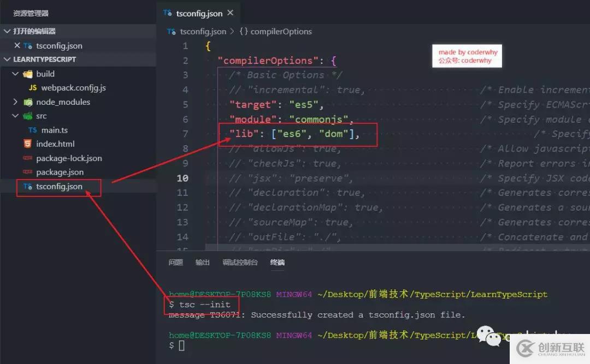
Task: Expand the node_modules folder chevron
Action: click(x=15, y=102)
